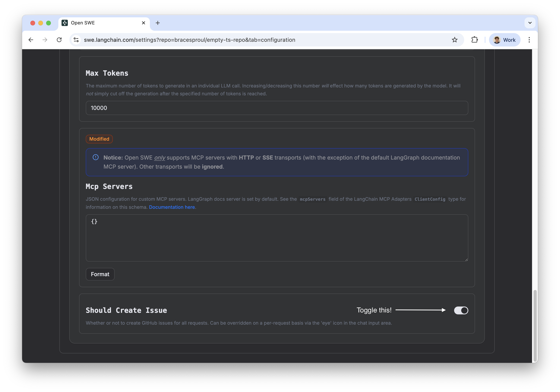The width and height of the screenshot is (560, 392).
Task: Navigate back using the browser back arrow
Action: pos(31,40)
